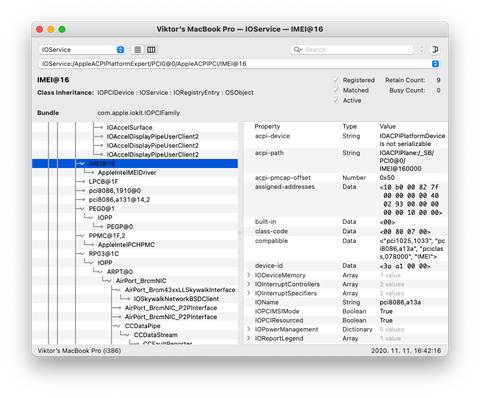Select the device-id property row
This screenshot has height=398, width=480.
point(346,266)
